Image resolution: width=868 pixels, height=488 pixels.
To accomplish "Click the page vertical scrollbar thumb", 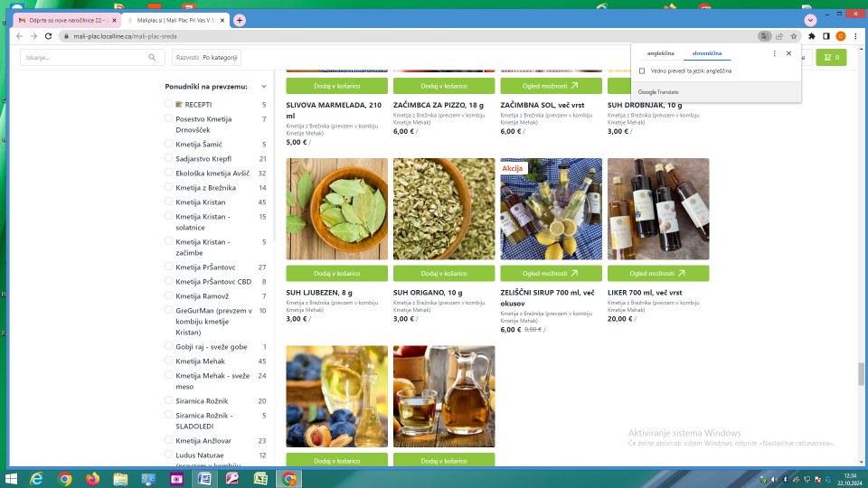I will coord(861,374).
